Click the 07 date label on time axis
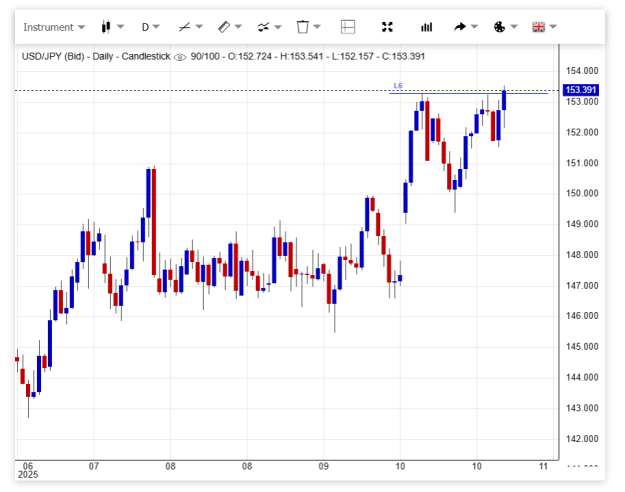Viewport: 625px width, 492px height. pos(94,466)
